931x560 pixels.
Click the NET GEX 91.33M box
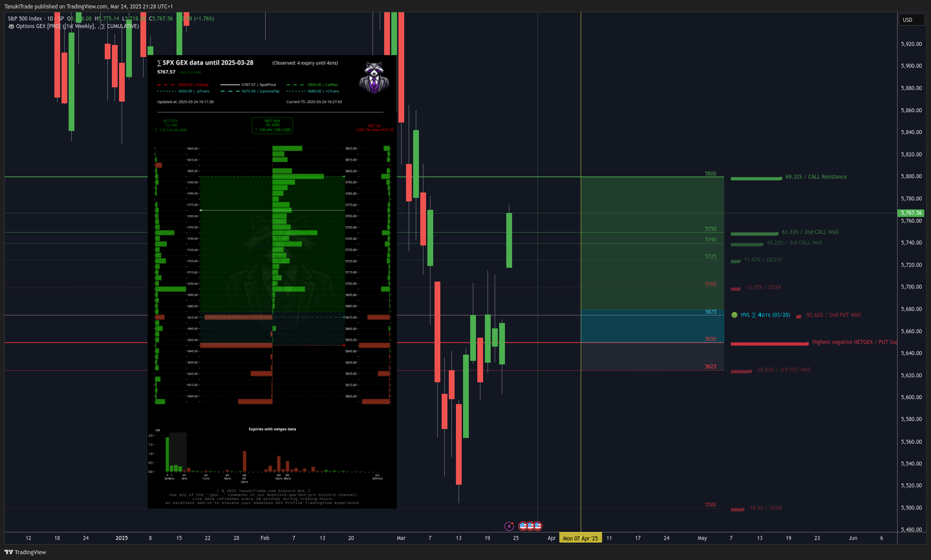tap(272, 125)
